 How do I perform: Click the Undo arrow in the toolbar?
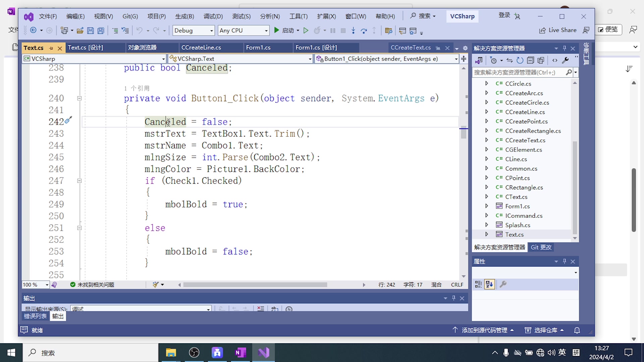(140, 30)
